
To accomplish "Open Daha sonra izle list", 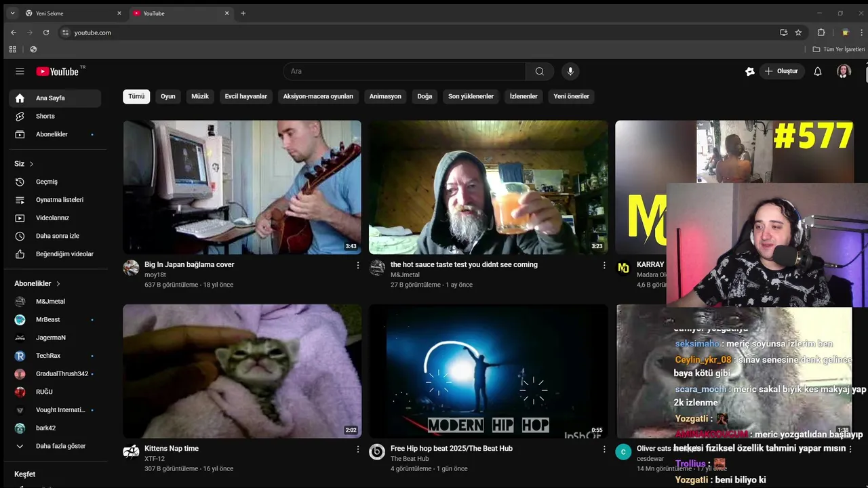I will click(55, 236).
